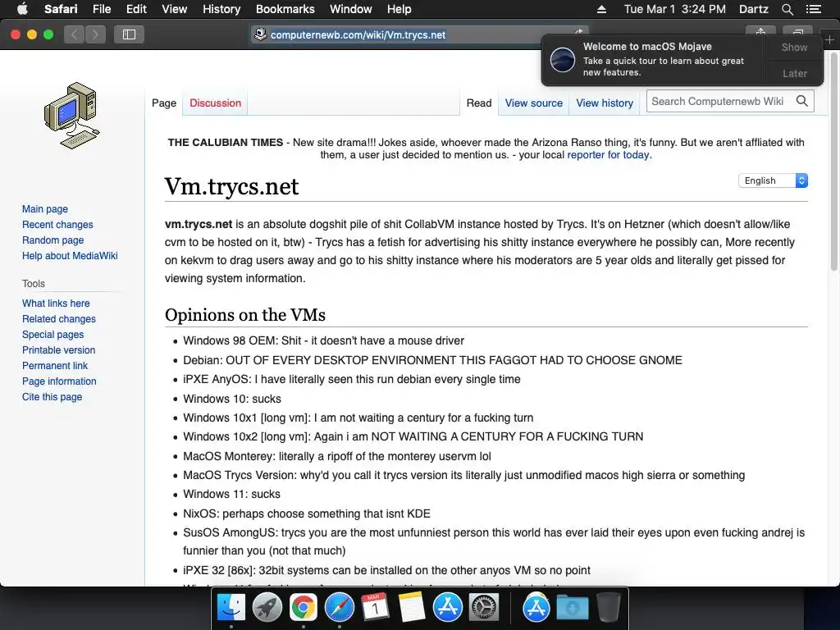Open Permanent link
This screenshot has width=840, height=630.
(x=55, y=365)
